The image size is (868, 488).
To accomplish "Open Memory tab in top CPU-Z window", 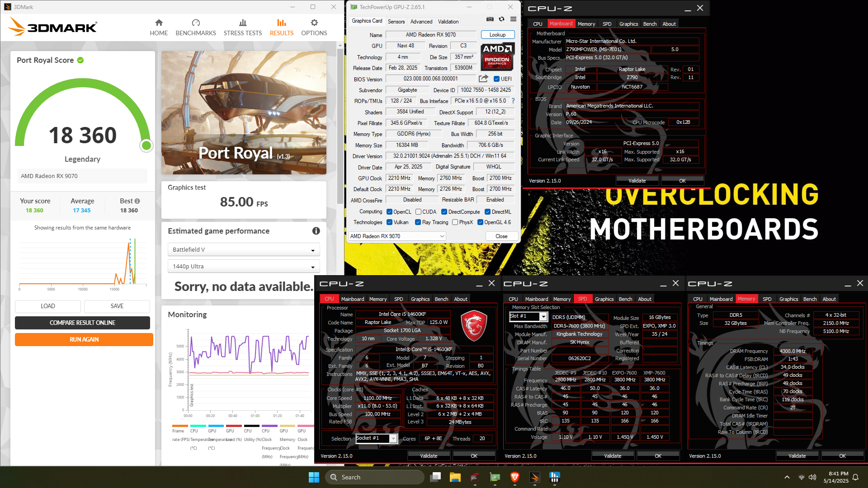I will point(586,24).
